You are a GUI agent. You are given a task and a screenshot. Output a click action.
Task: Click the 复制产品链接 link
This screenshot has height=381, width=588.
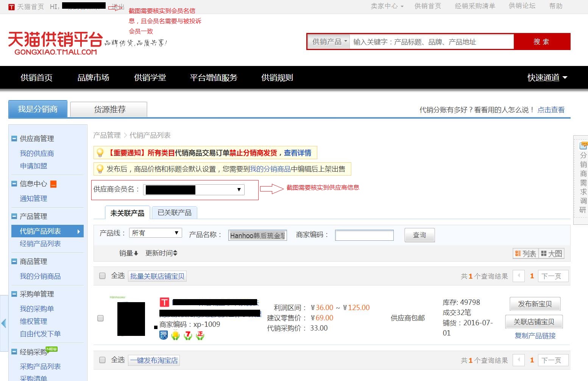(x=535, y=336)
